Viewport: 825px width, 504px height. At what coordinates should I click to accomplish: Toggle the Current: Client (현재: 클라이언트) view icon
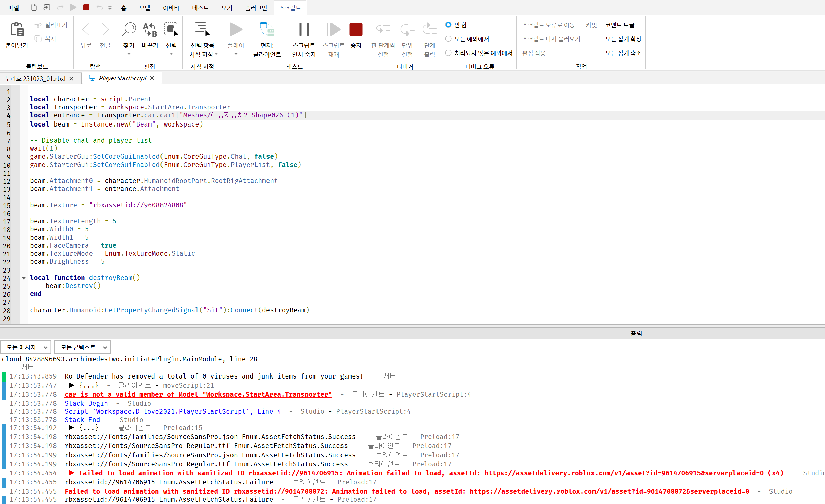point(267,30)
